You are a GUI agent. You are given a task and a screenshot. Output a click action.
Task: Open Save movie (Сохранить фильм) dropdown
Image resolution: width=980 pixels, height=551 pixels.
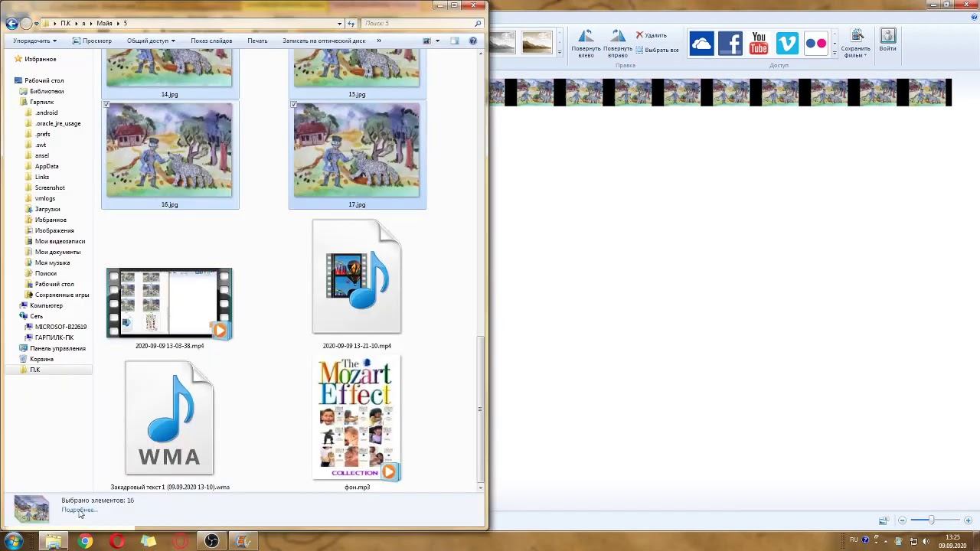856,43
